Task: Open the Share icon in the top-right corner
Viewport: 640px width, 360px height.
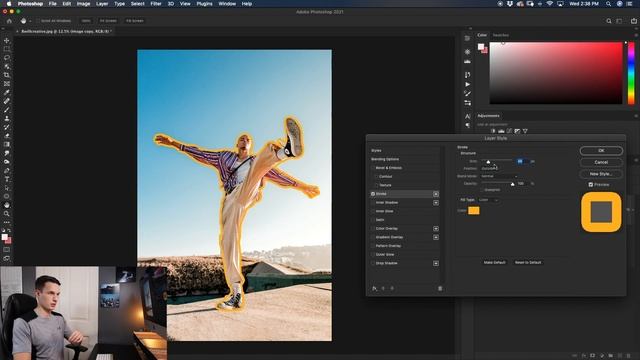Action: click(633, 21)
